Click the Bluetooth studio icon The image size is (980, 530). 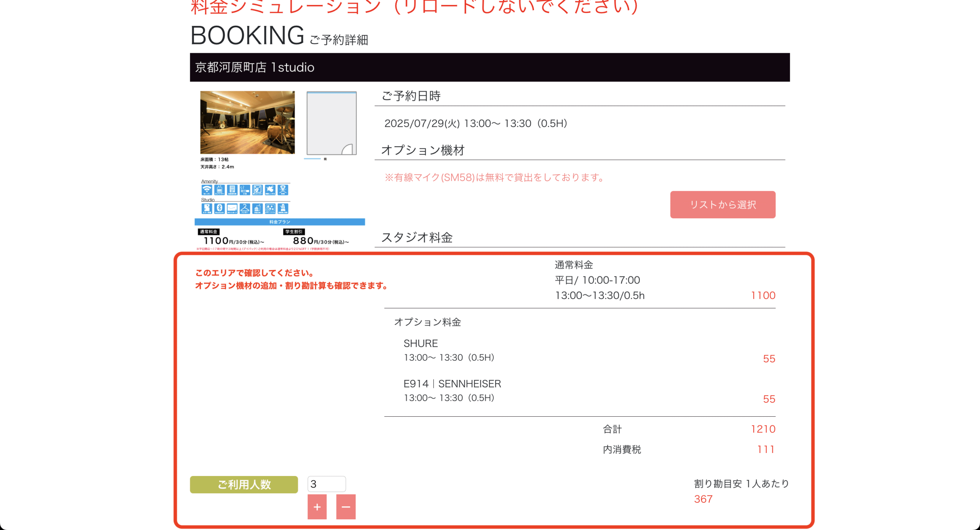point(219,209)
